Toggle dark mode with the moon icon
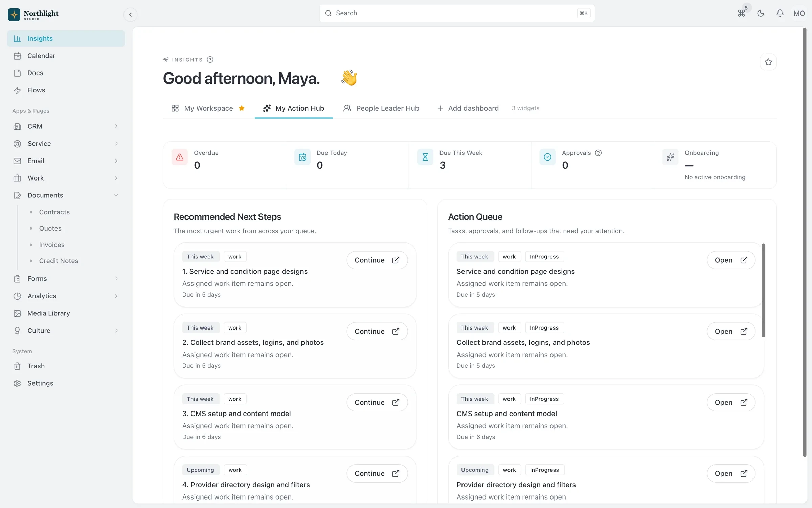 pyautogui.click(x=761, y=13)
